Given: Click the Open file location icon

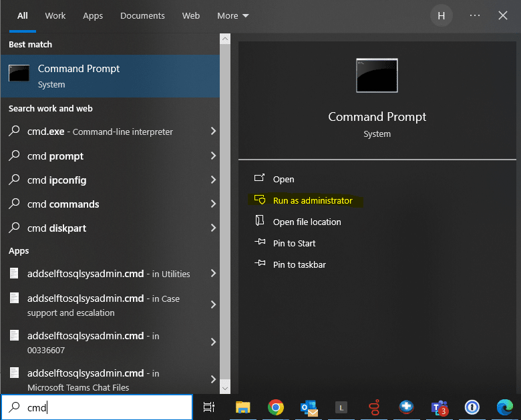Looking at the screenshot, I should point(260,220).
